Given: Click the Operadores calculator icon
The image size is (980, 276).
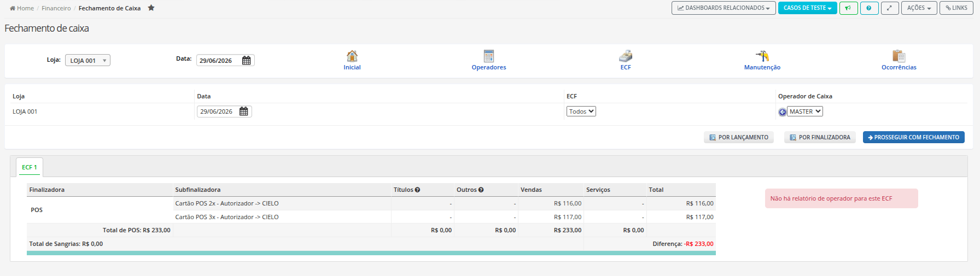Looking at the screenshot, I should (489, 56).
